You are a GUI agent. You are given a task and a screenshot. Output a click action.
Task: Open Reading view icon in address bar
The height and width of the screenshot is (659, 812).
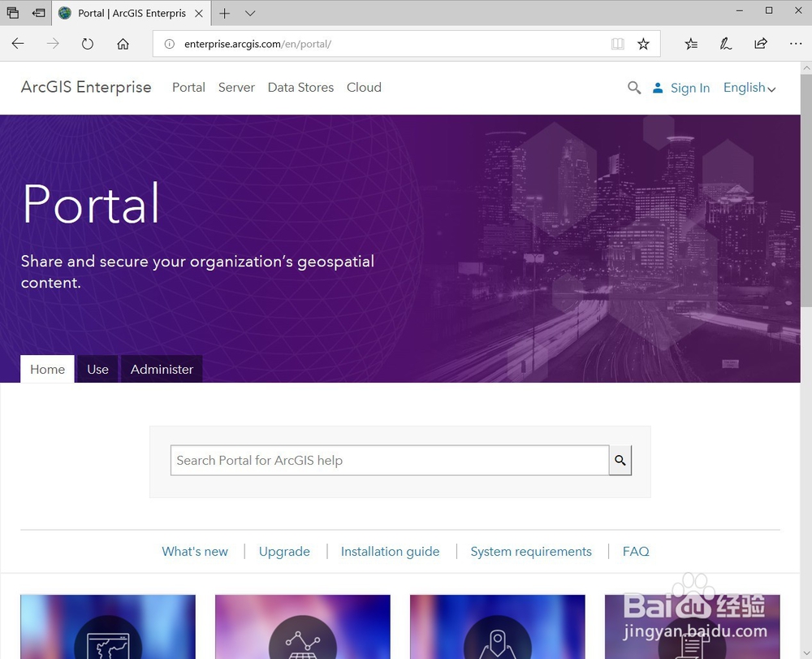click(617, 44)
